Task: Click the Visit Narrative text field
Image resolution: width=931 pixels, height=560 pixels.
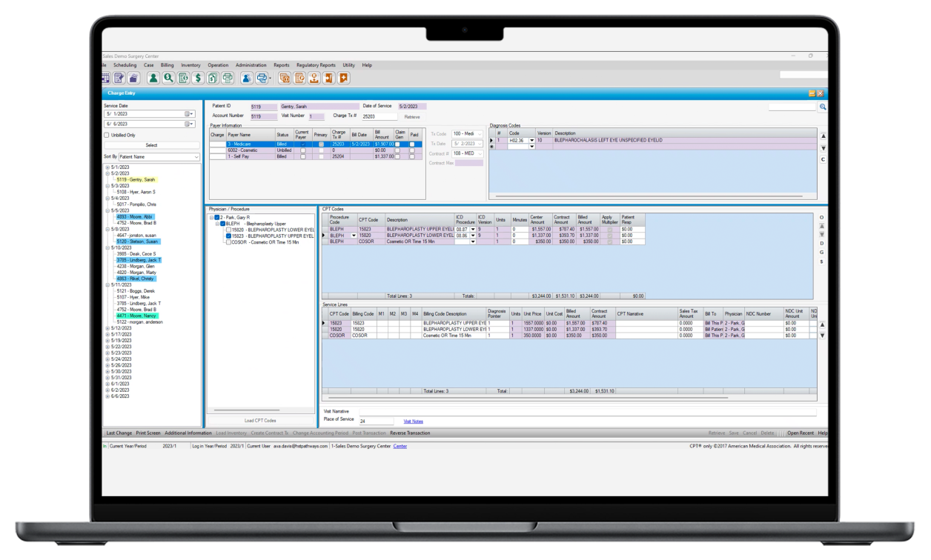Action: 587,411
